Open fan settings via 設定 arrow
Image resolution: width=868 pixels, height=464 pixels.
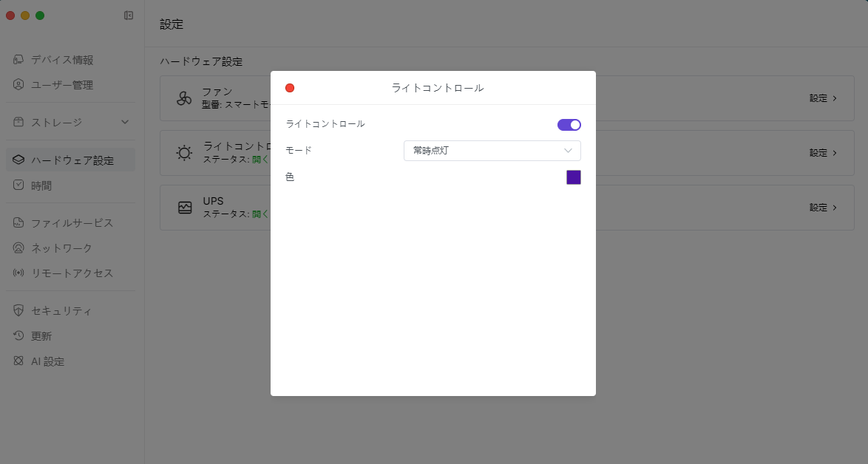click(x=823, y=98)
